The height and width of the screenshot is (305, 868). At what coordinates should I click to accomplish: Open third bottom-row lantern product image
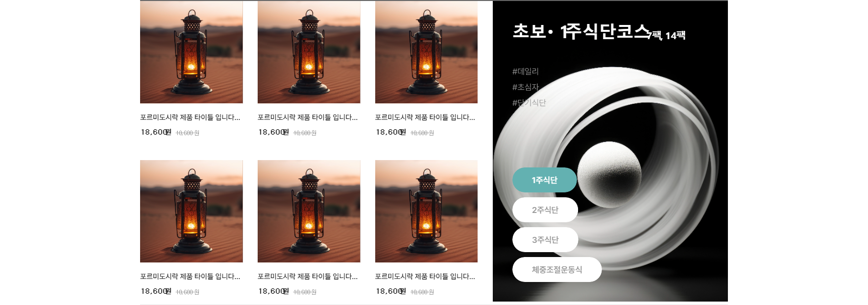tap(426, 211)
